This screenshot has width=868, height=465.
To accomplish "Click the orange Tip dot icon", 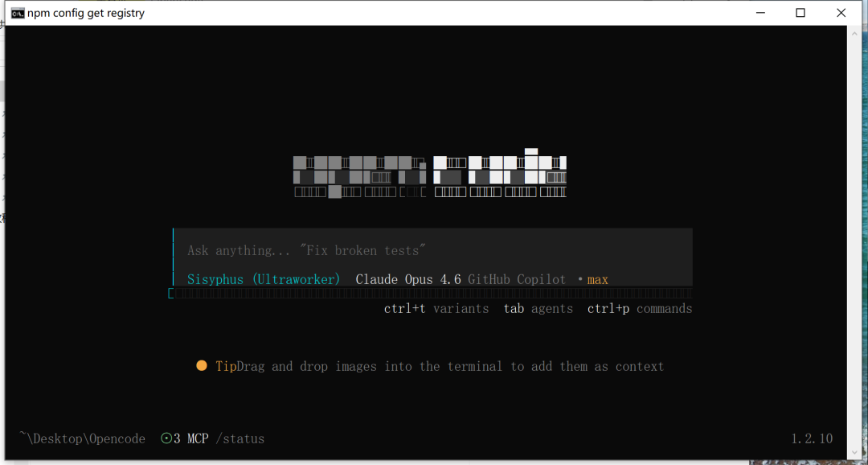I will tap(202, 366).
